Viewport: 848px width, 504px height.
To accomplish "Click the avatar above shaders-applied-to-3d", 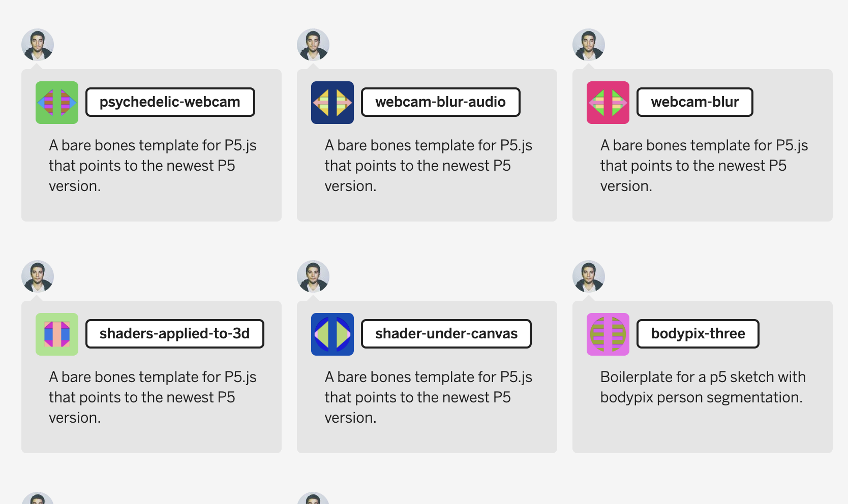I will point(37,276).
